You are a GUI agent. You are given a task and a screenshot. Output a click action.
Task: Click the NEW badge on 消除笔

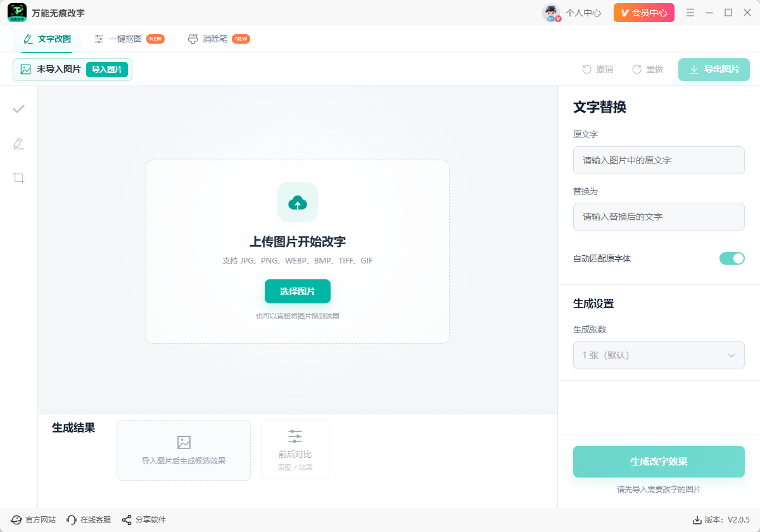click(x=241, y=39)
